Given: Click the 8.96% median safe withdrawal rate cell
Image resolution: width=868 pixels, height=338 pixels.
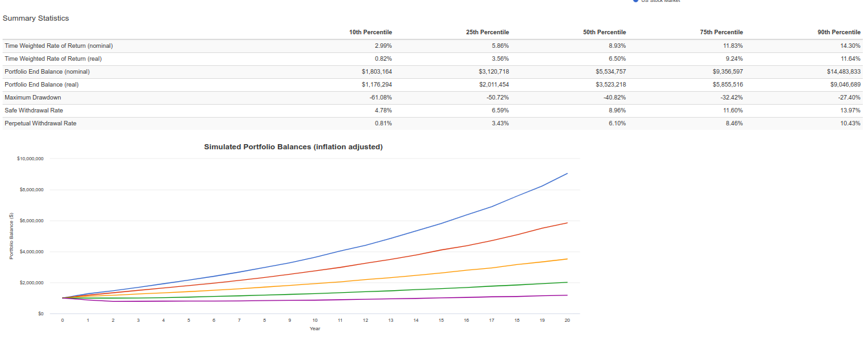Looking at the screenshot, I should (x=615, y=111).
